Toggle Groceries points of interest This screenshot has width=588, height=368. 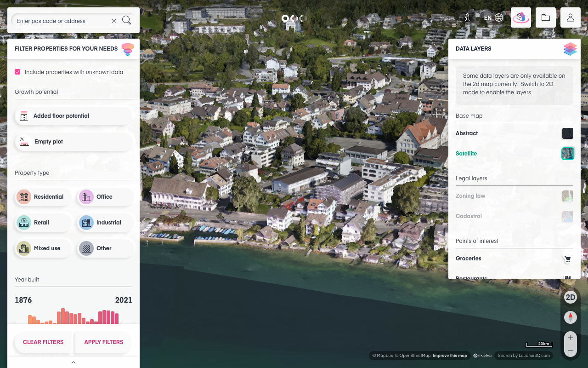469,259
